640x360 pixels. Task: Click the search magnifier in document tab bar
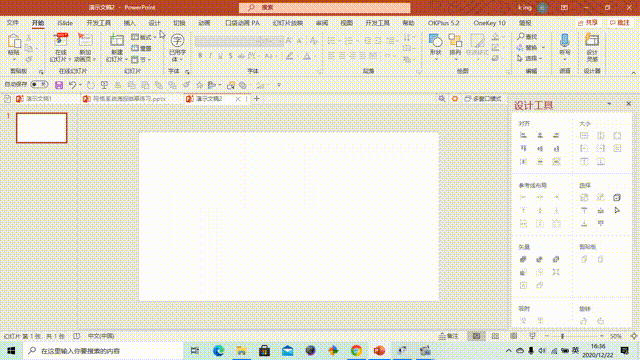point(442,99)
